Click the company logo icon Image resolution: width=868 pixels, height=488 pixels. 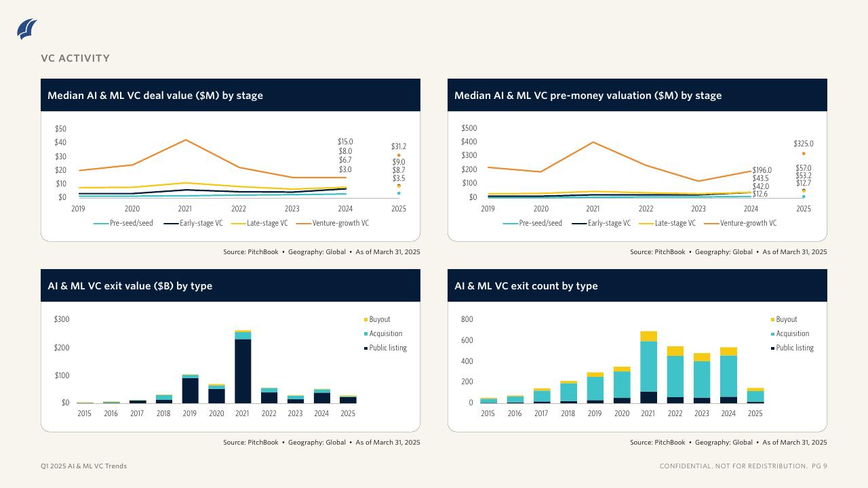[28, 28]
